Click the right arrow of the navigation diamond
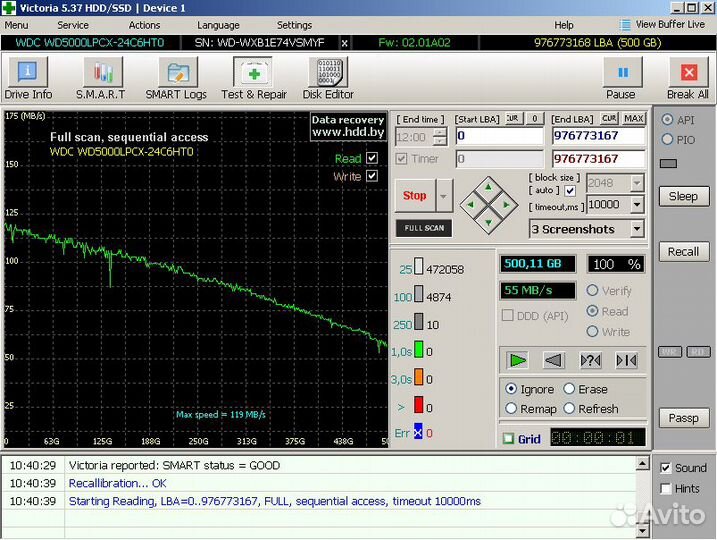 507,205
